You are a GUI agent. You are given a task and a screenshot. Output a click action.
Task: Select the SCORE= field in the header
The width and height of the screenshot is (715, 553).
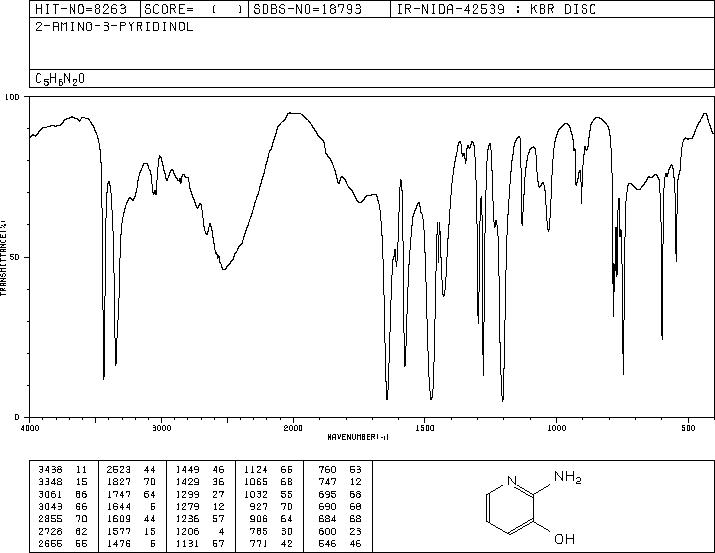point(194,9)
